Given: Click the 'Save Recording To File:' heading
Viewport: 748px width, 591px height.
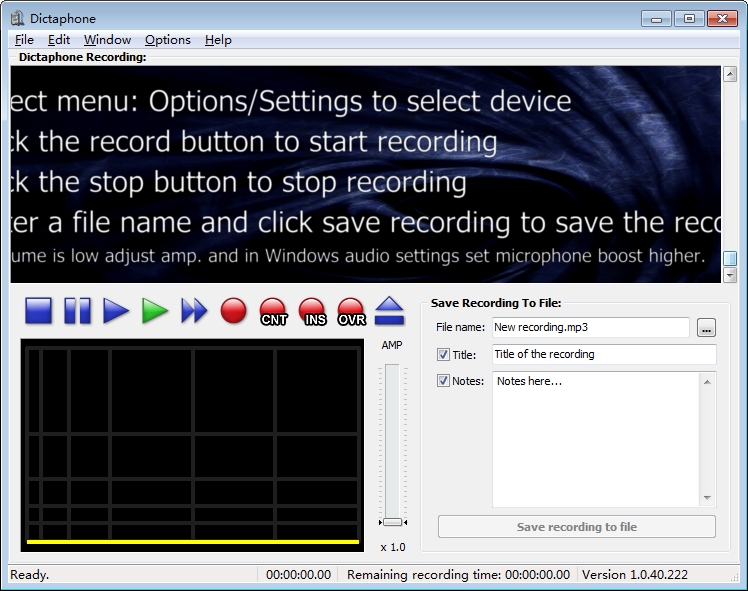Looking at the screenshot, I should (x=496, y=303).
